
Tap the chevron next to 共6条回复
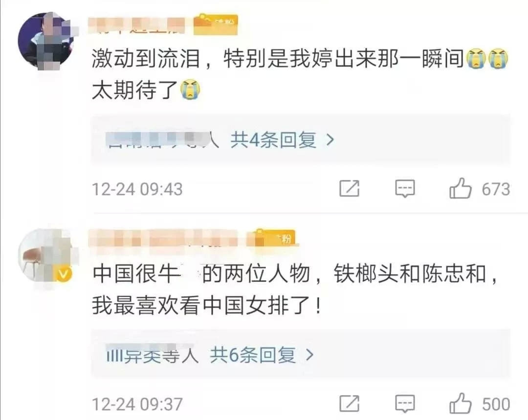click(310, 354)
